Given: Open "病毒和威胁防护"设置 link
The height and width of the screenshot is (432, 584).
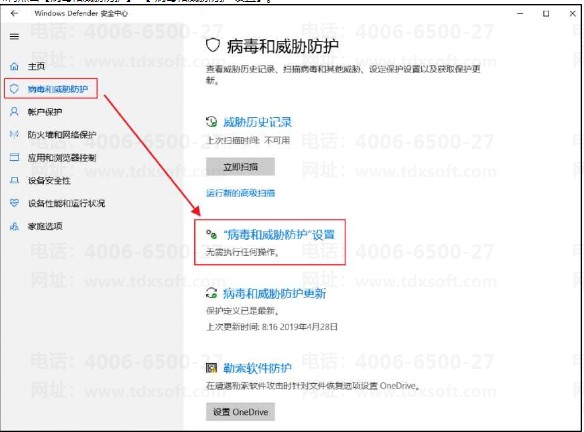Looking at the screenshot, I should [279, 235].
